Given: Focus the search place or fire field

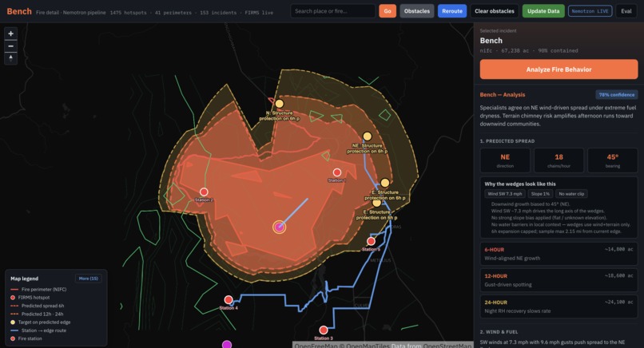Looking at the screenshot, I should coord(332,11).
